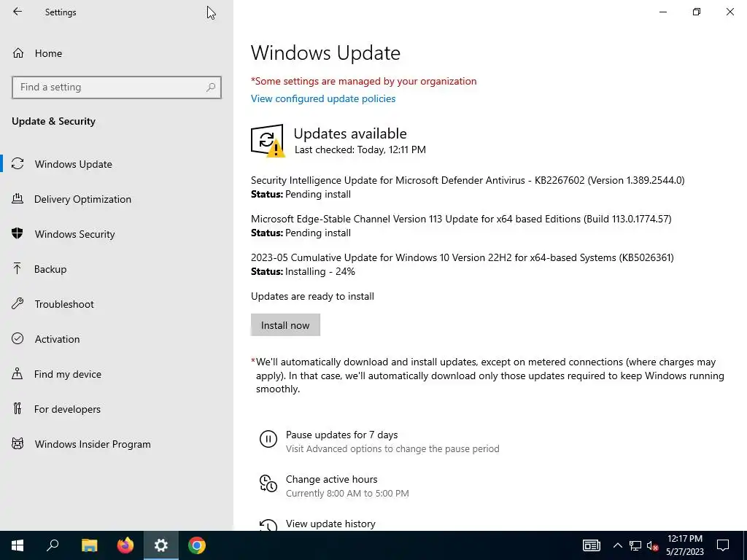This screenshot has height=560, width=747.
Task: Click the Last checked: Today, 12:11 PM text
Action: coord(360,149)
